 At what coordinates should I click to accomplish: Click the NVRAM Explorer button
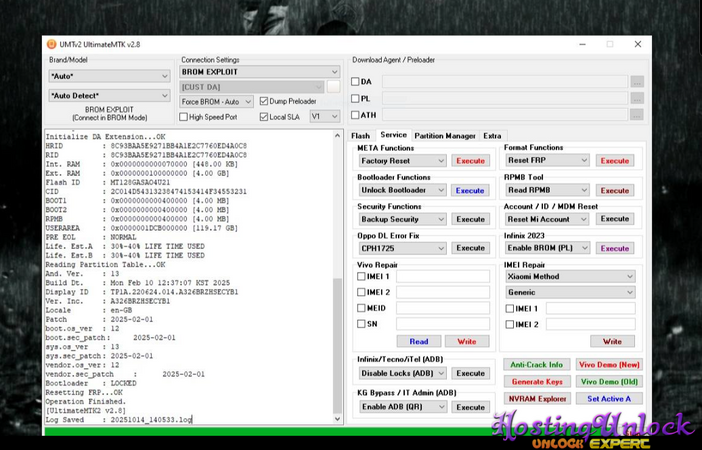tap(537, 398)
